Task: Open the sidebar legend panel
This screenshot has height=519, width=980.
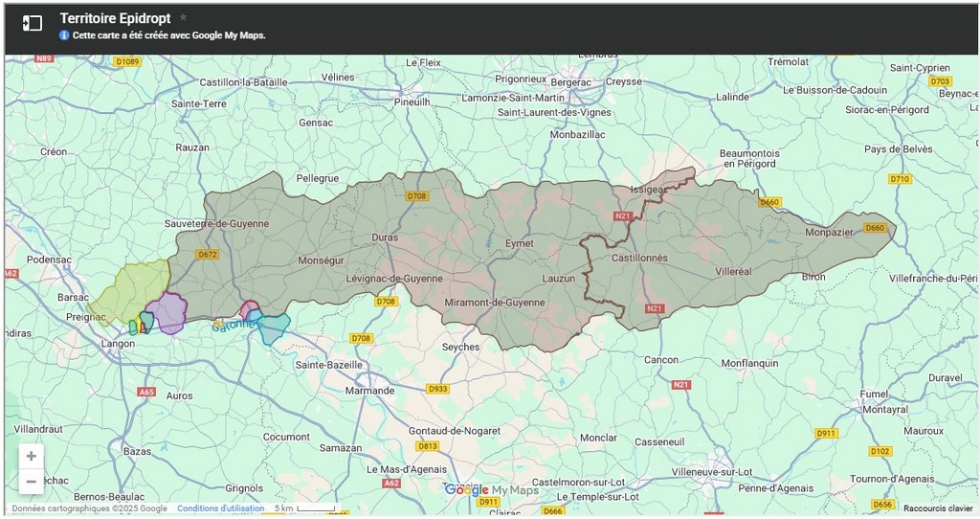Action: 33,23
